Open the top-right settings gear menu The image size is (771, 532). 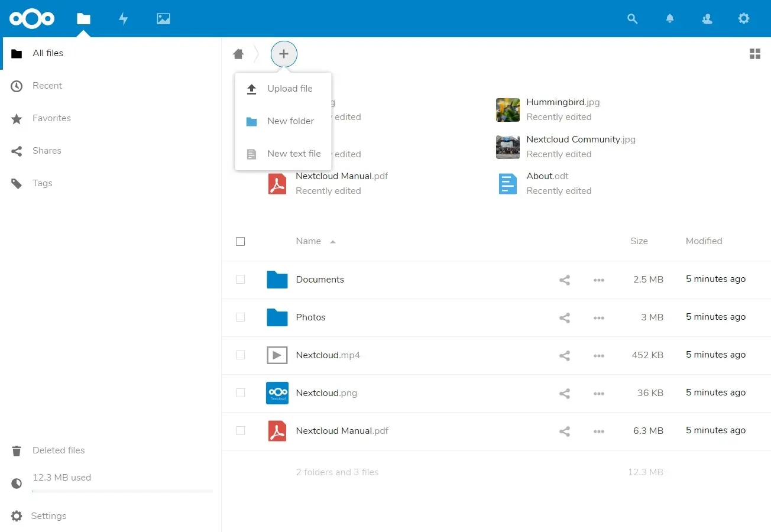(744, 18)
